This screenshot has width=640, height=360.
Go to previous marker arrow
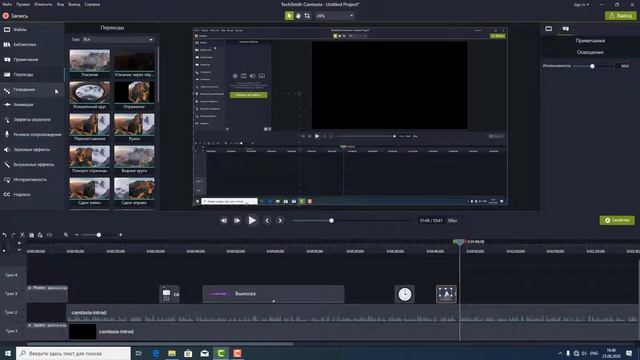[267, 220]
